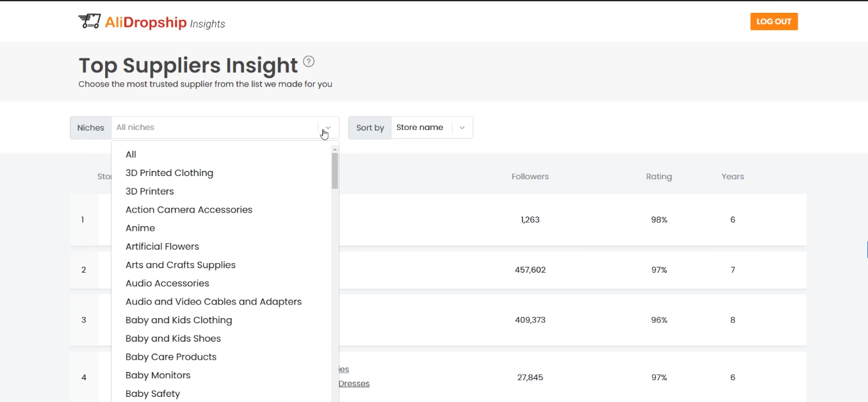Choose Baby and Kids Clothing

[179, 320]
